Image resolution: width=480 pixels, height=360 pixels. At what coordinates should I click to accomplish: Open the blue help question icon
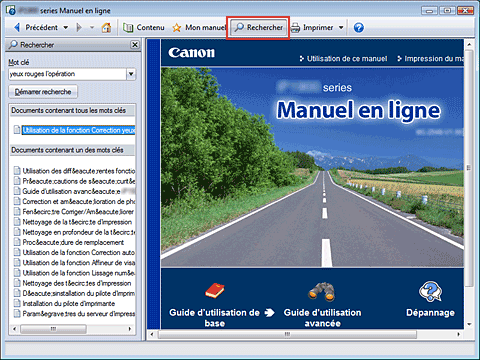tap(359, 27)
